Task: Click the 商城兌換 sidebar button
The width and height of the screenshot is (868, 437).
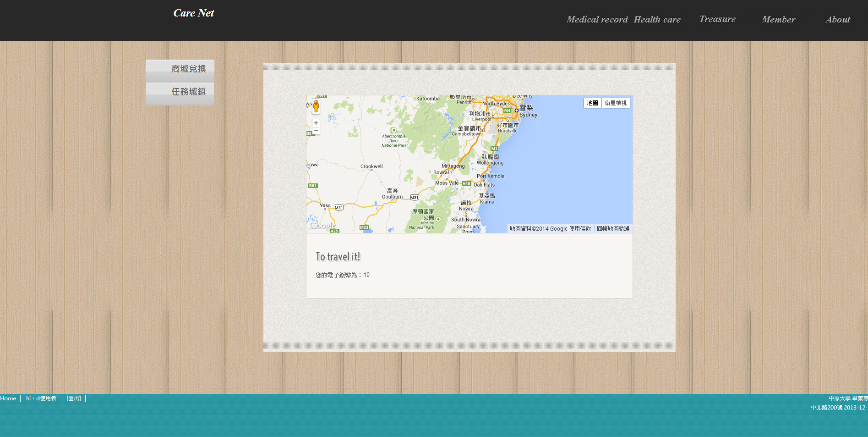Action: [x=180, y=69]
